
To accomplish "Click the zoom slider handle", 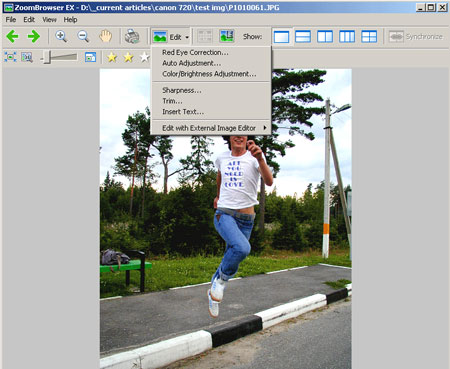I will pyautogui.click(x=47, y=58).
